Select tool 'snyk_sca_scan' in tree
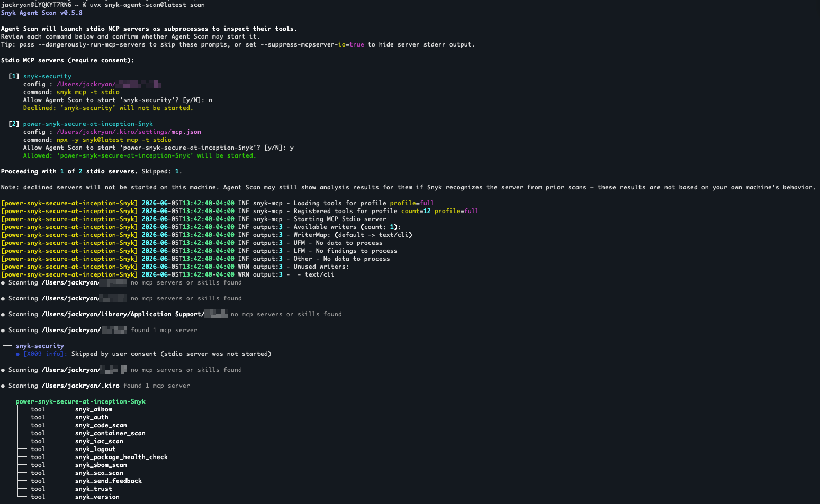820x504 pixels. coord(99,473)
